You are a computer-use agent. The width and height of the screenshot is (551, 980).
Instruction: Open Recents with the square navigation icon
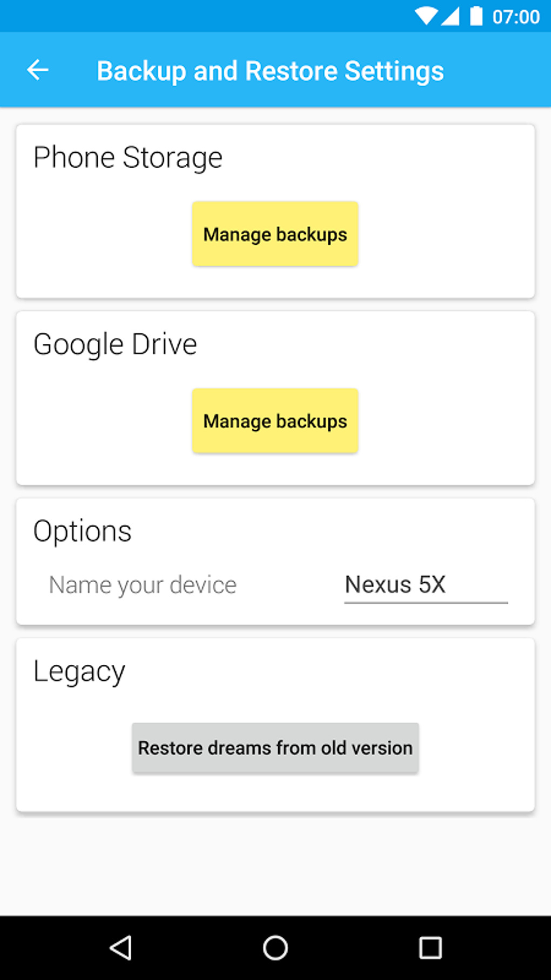(x=430, y=948)
